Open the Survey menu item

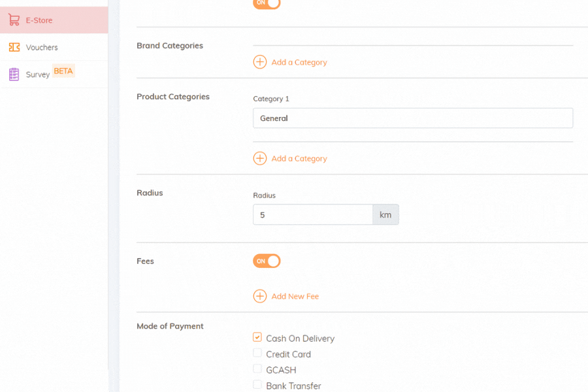coord(54,74)
